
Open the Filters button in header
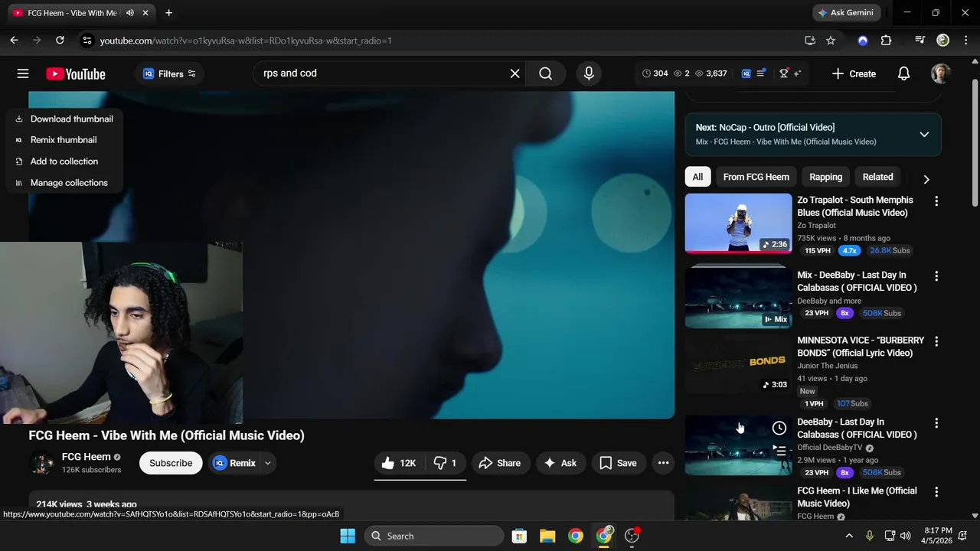169,73
